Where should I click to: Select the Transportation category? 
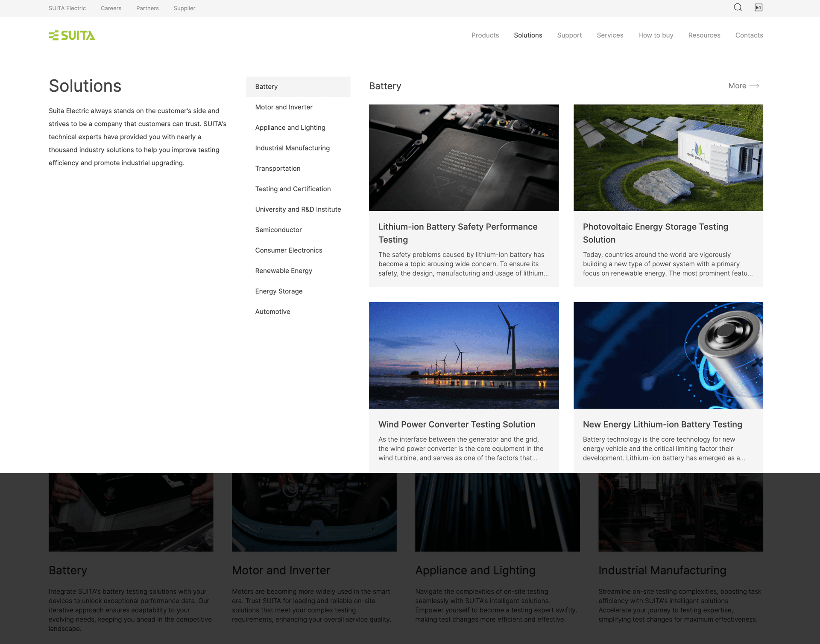[298, 169]
